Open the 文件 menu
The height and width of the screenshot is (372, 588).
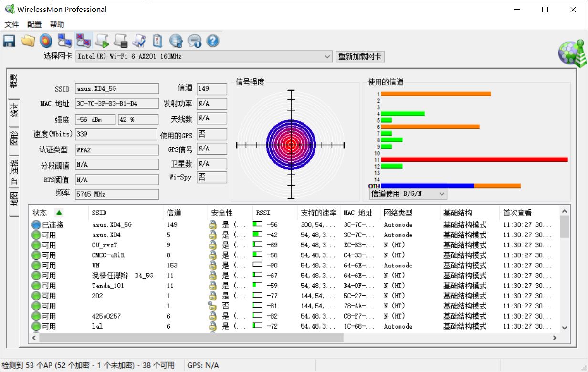12,24
